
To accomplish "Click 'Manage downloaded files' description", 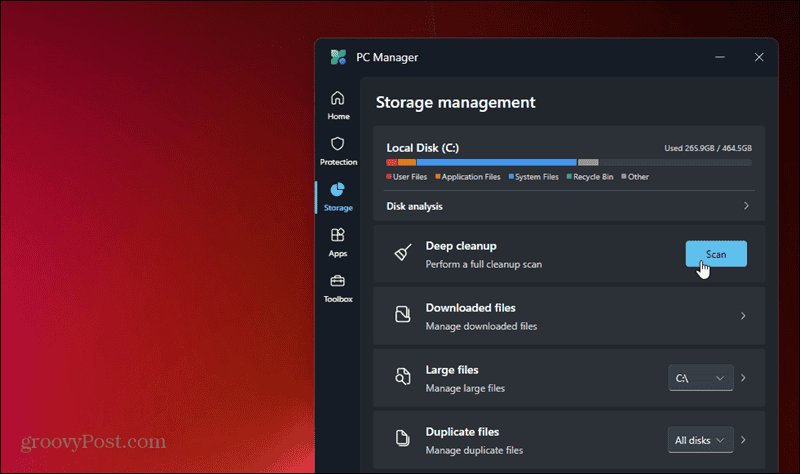I will point(481,326).
